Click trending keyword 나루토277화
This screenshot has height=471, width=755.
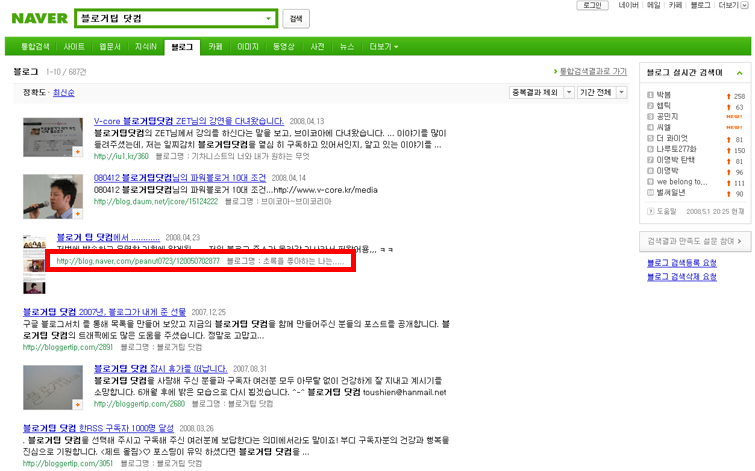pyautogui.click(x=677, y=149)
